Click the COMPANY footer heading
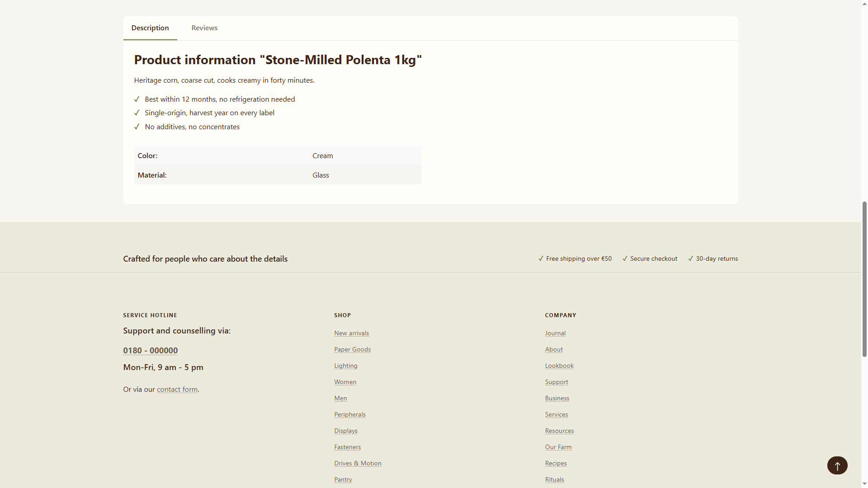The height and width of the screenshot is (488, 868). click(561, 315)
